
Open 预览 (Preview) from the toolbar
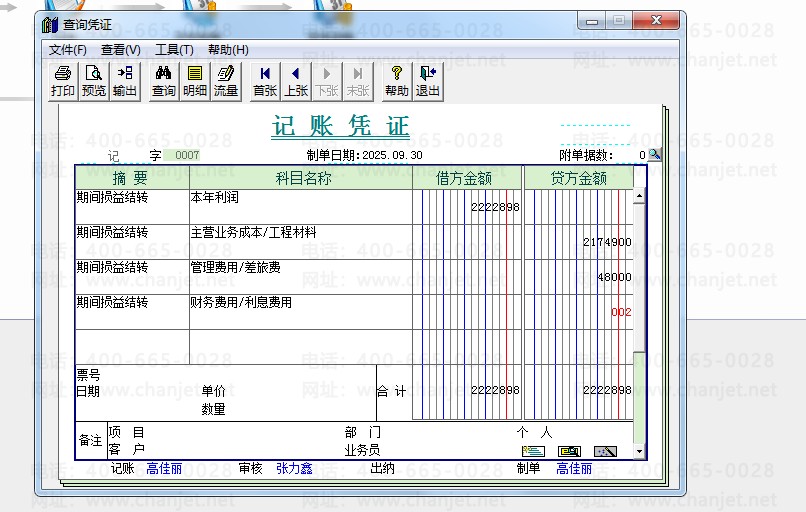94,81
